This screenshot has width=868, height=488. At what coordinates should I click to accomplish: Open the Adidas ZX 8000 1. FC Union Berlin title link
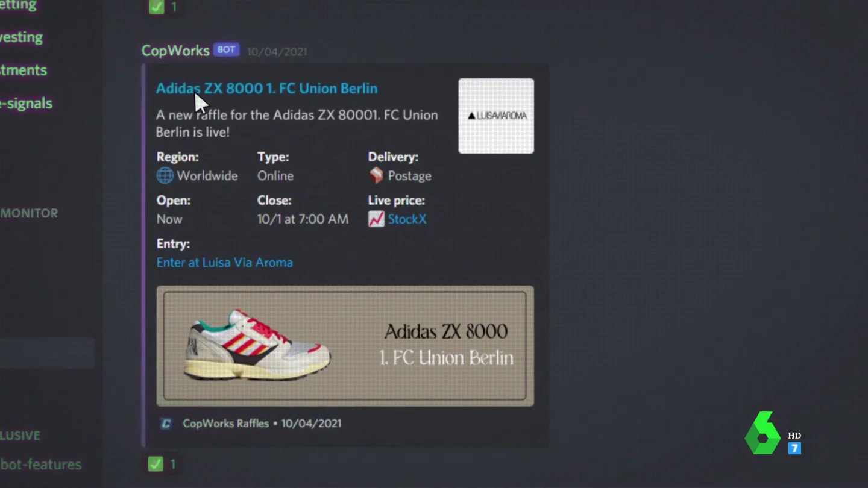point(266,89)
